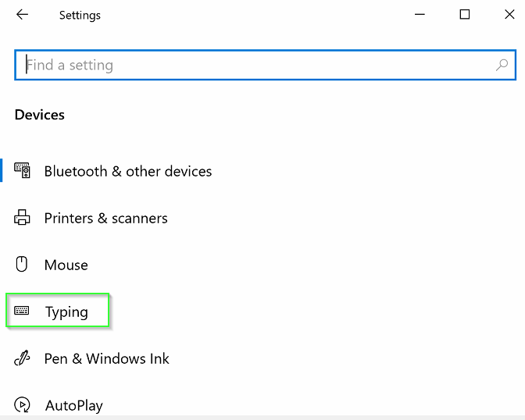
Task: Click the pen icon
Action: pyautogui.click(x=22, y=358)
